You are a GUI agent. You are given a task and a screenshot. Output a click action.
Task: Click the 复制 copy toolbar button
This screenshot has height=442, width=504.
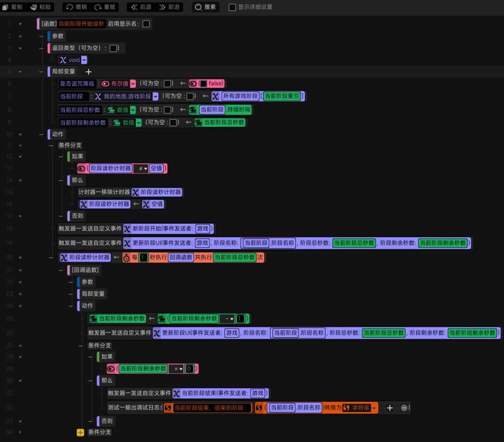click(x=13, y=7)
